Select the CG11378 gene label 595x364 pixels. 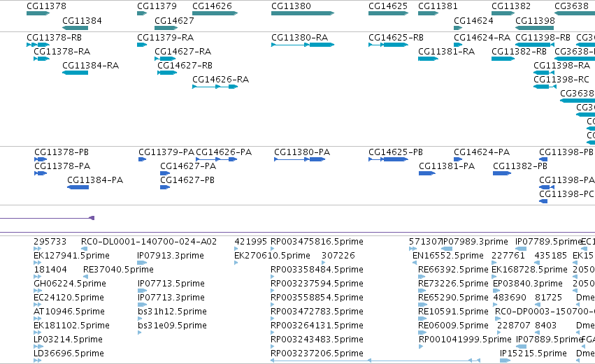46,6
